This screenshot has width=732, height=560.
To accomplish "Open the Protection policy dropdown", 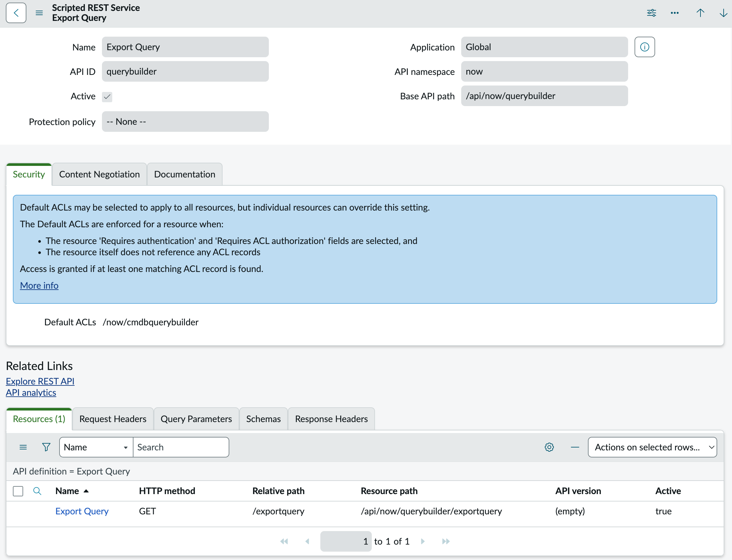I will coord(185,122).
